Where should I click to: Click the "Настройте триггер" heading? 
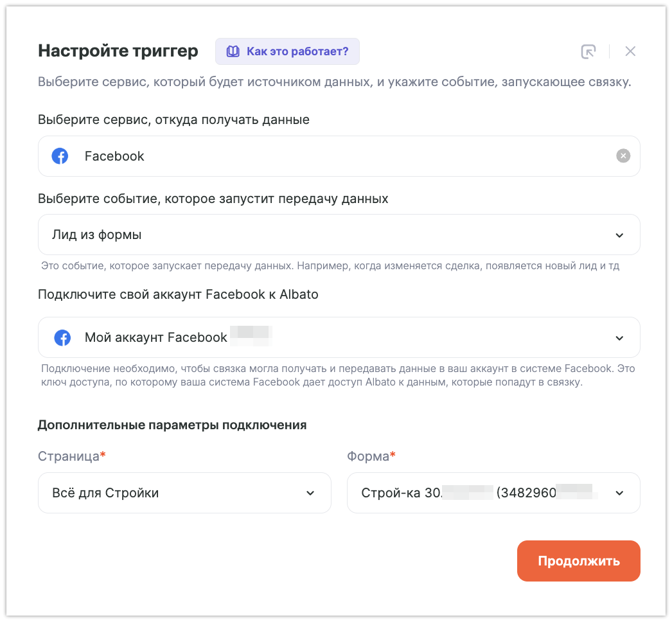coord(118,51)
